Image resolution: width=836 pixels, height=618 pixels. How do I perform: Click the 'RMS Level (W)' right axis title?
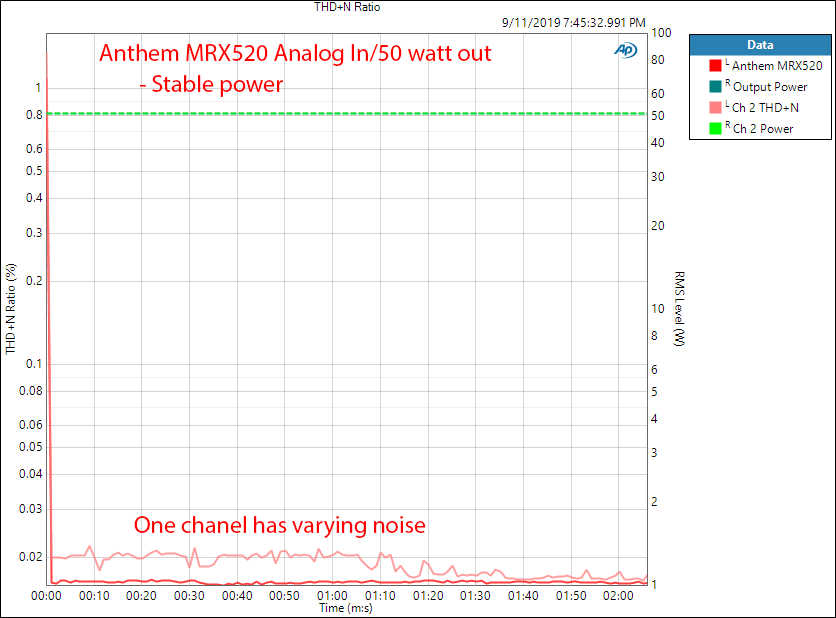tap(679, 309)
